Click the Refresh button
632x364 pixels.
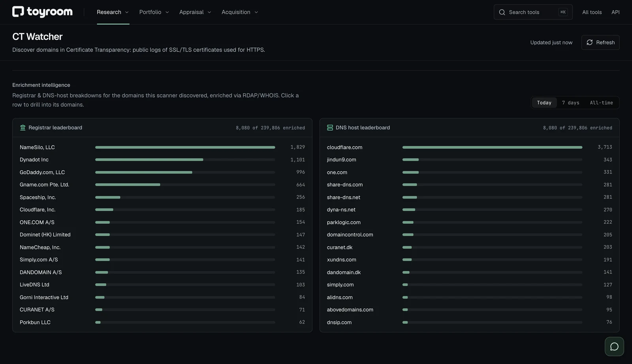coord(600,42)
